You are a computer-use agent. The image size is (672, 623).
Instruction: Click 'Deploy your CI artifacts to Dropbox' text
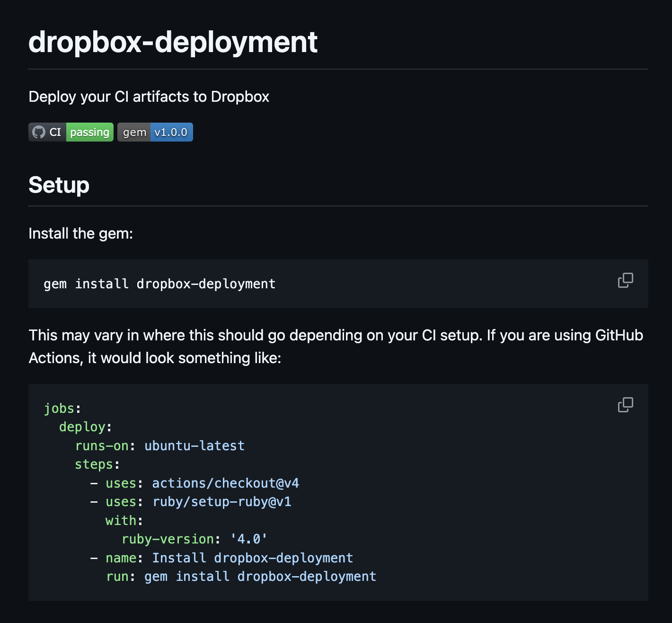149,97
